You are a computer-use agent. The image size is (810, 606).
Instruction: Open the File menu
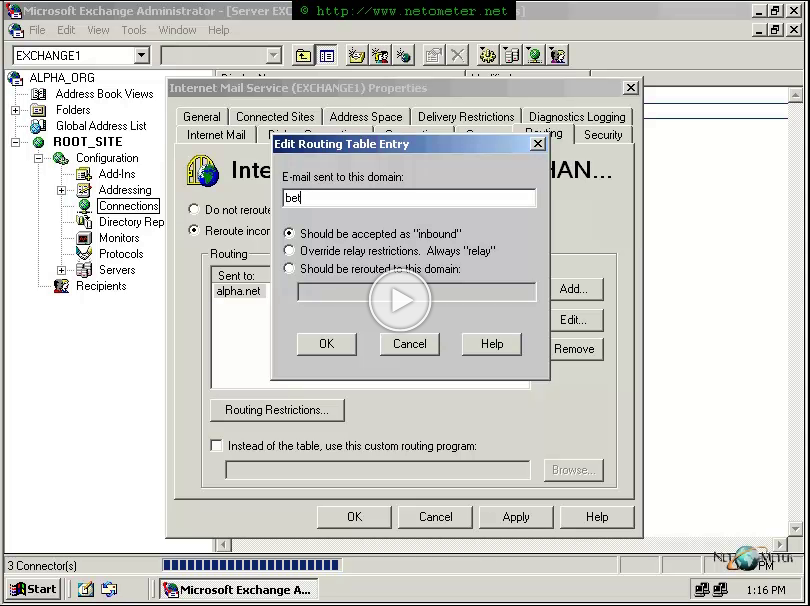pos(37,30)
